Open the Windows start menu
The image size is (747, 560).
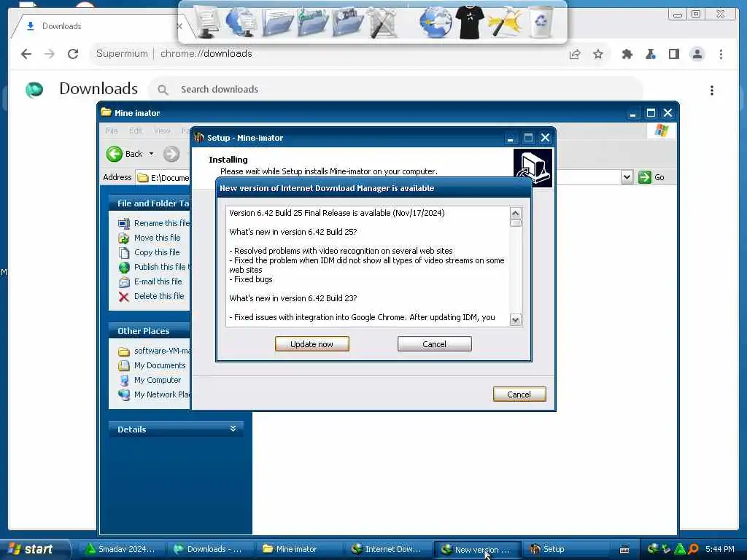[34, 549]
